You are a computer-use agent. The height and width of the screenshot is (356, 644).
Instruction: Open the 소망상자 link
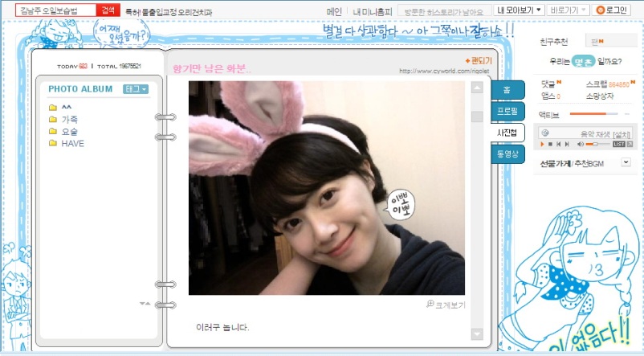point(600,96)
